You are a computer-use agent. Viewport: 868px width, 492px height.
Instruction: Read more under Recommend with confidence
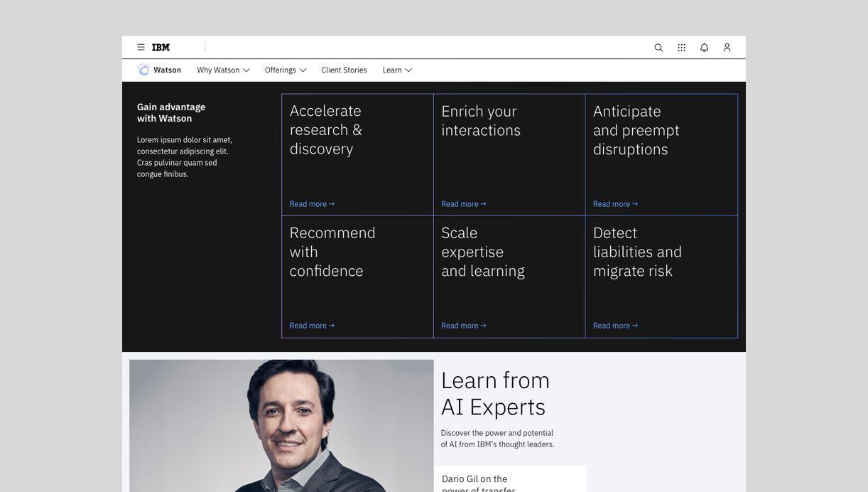click(312, 326)
